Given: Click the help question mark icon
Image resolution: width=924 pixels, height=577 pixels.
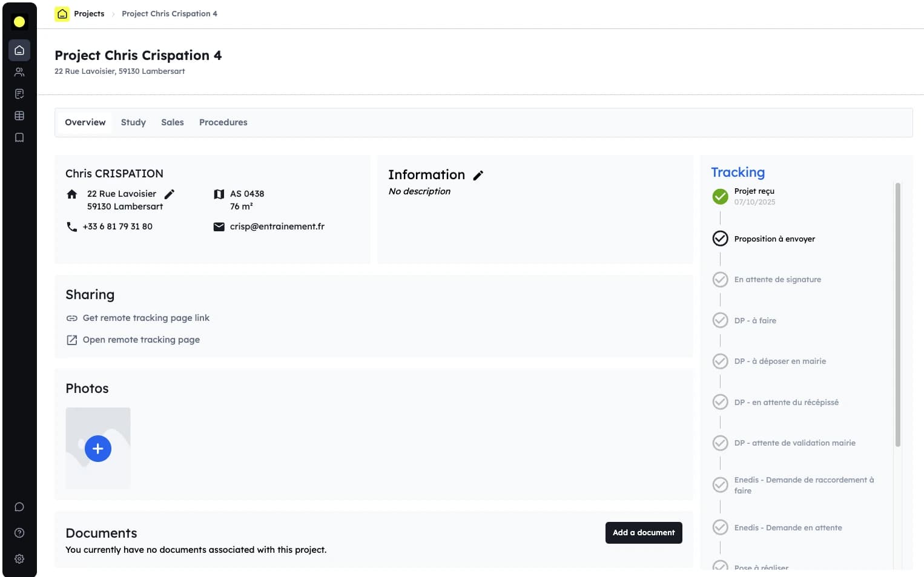Looking at the screenshot, I should click(x=19, y=533).
